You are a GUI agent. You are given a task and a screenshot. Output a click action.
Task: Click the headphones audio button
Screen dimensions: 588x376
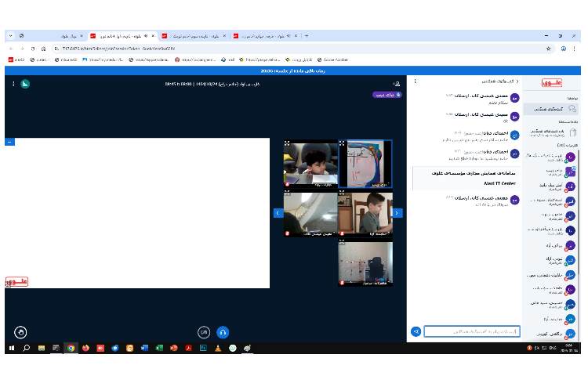[x=223, y=331]
